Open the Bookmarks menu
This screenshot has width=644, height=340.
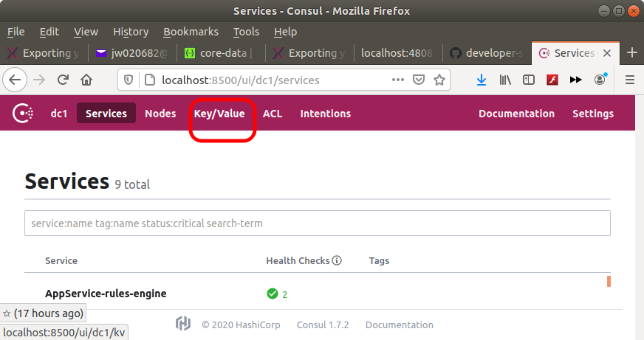(x=191, y=32)
